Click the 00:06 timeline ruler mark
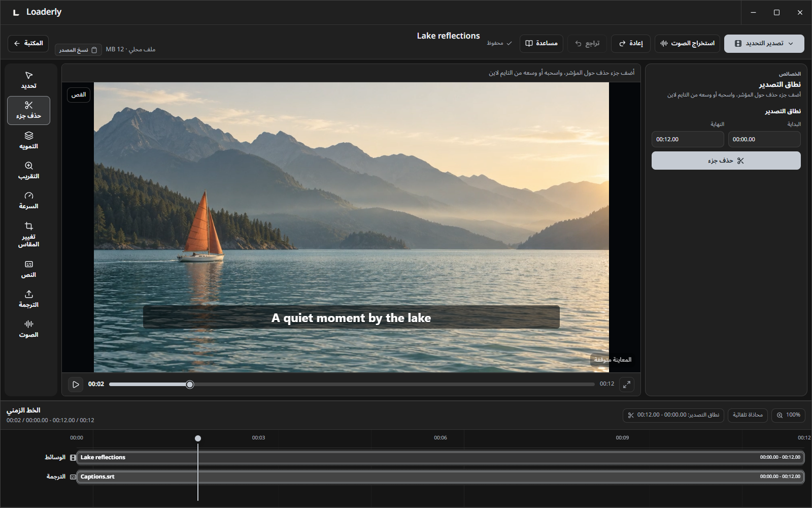This screenshot has height=508, width=812. point(441,438)
